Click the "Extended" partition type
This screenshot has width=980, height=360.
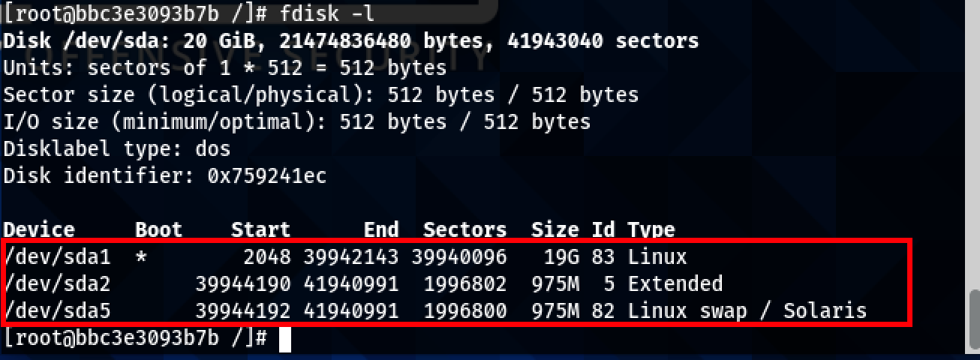(x=675, y=283)
